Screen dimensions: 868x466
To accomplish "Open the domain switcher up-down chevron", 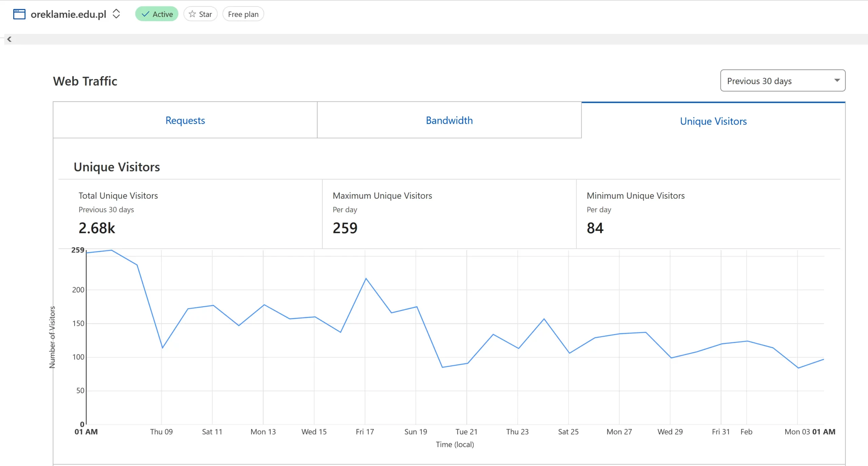I will point(116,14).
